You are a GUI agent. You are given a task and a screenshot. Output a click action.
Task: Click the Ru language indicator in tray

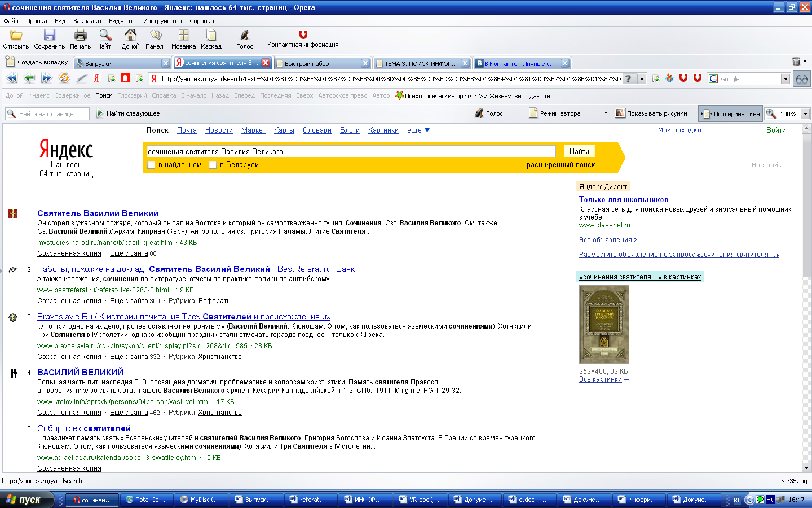coord(770,500)
